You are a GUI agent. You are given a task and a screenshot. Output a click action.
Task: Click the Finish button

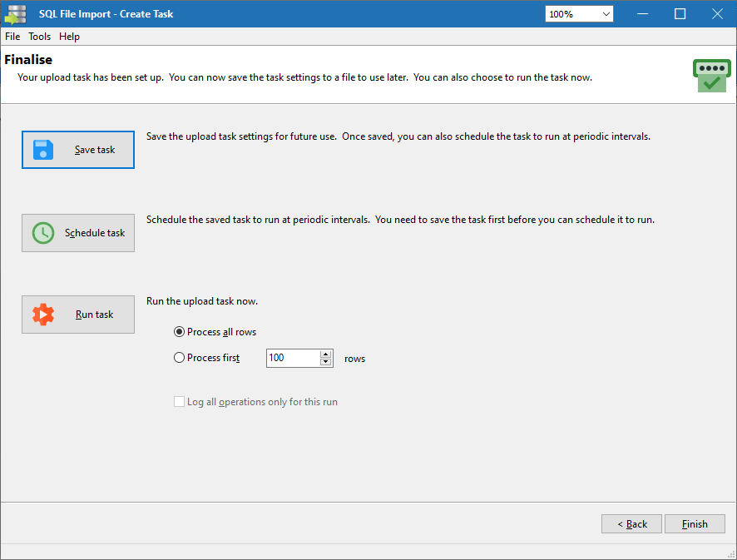[x=695, y=523]
